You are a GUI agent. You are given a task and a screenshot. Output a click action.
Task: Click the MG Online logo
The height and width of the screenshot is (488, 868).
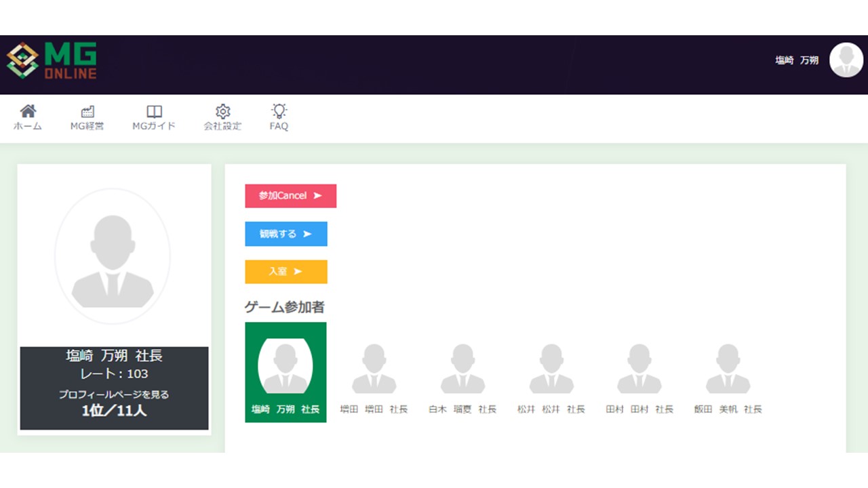[x=52, y=61]
